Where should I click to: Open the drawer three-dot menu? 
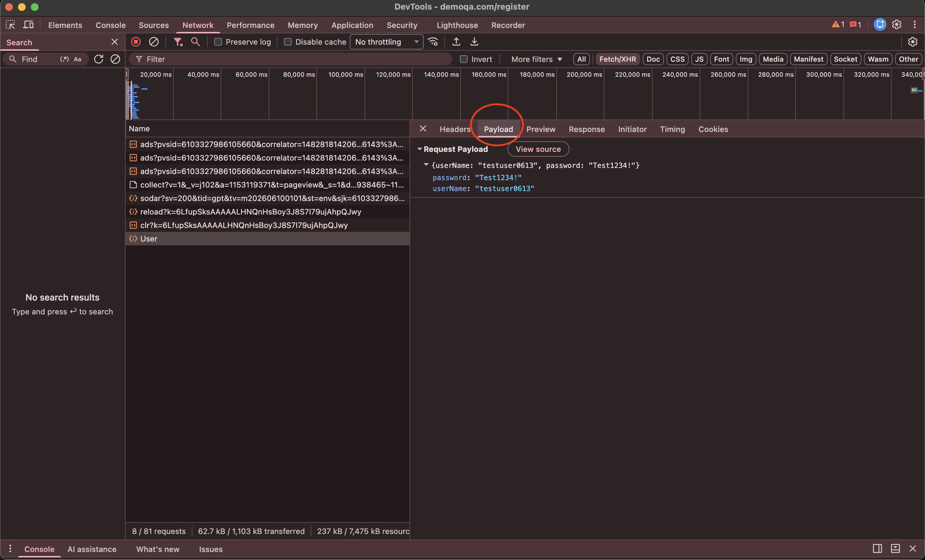[10, 549]
